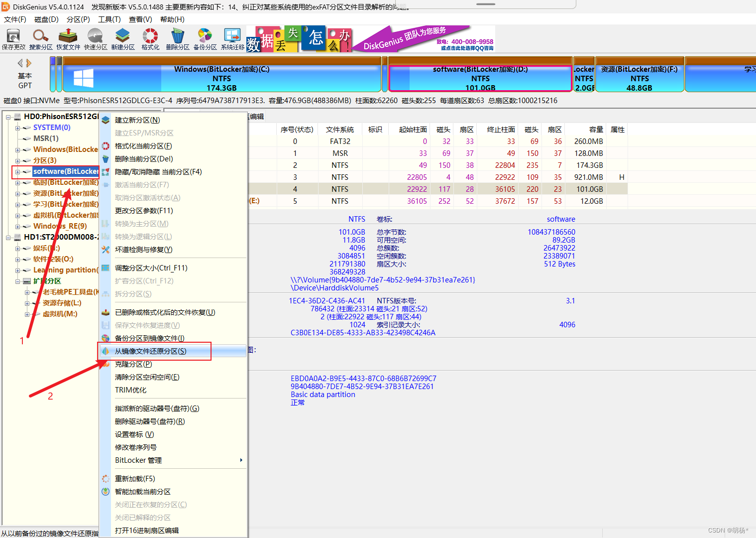This screenshot has height=538, width=756.
Task: Choose 备份分区到镜像文件(I) entry
Action: coord(173,338)
